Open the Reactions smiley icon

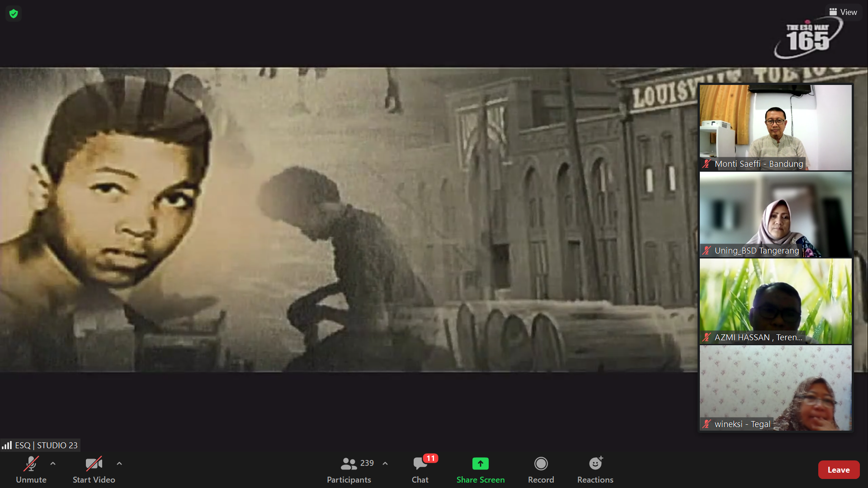pos(595,464)
